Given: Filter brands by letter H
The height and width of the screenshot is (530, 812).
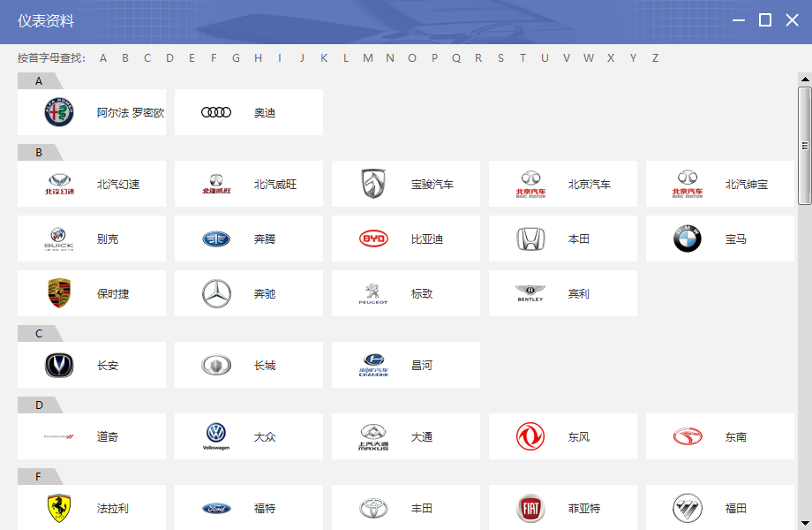Looking at the screenshot, I should pos(258,58).
